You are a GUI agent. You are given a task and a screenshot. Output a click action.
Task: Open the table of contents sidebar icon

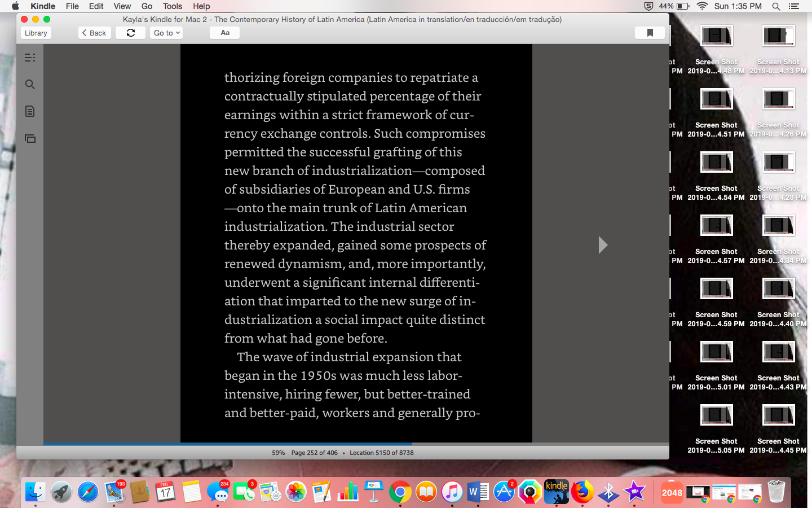pyautogui.click(x=30, y=58)
